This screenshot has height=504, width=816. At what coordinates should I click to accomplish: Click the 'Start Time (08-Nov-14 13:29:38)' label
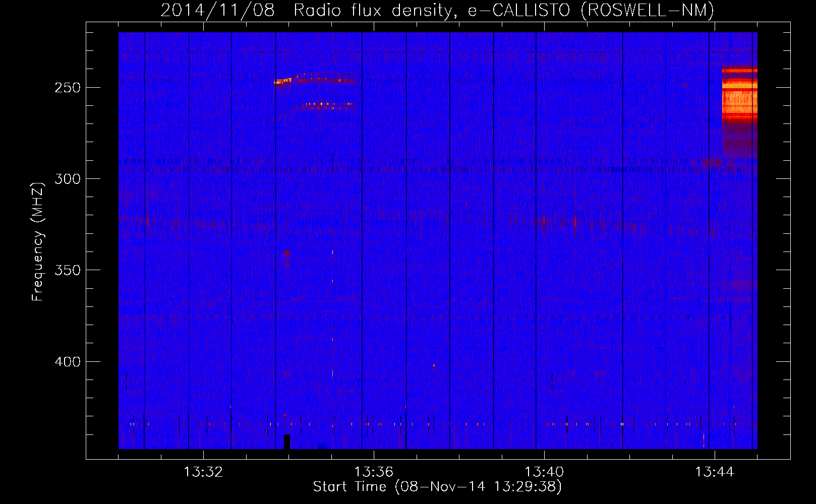437,487
